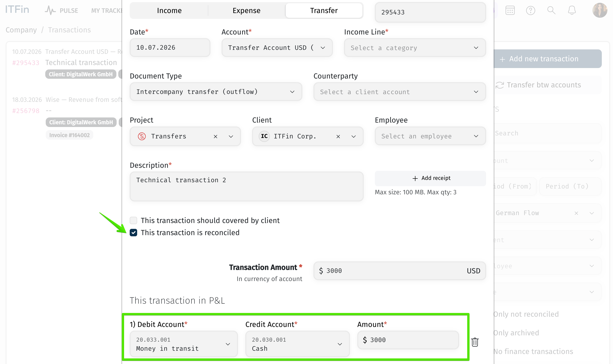Open the Counterparty client account dropdown
Screen dimensions: 613x364
point(399,92)
